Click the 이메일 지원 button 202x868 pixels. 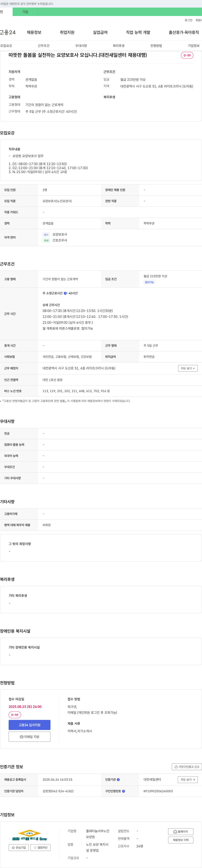click(x=30, y=737)
